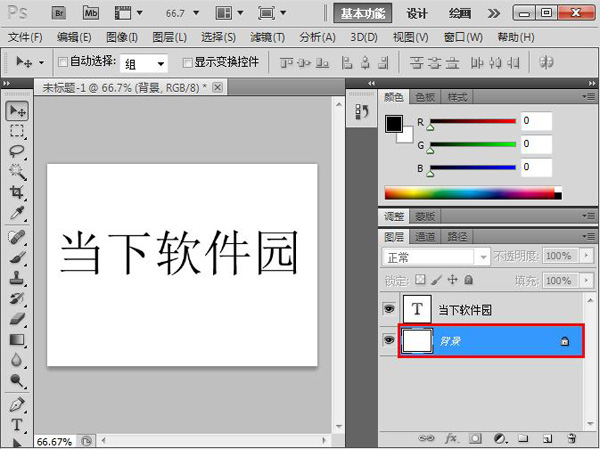Open the 图层(L) menu
Screen dimensions: 600x449
pos(170,37)
